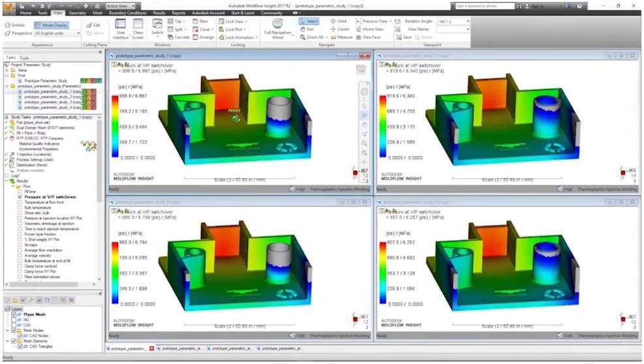Check the Fill time result

point(20,191)
